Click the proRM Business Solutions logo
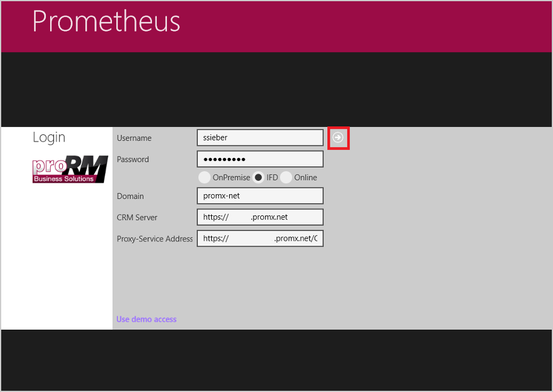Viewport: 553px width, 392px height. click(70, 169)
